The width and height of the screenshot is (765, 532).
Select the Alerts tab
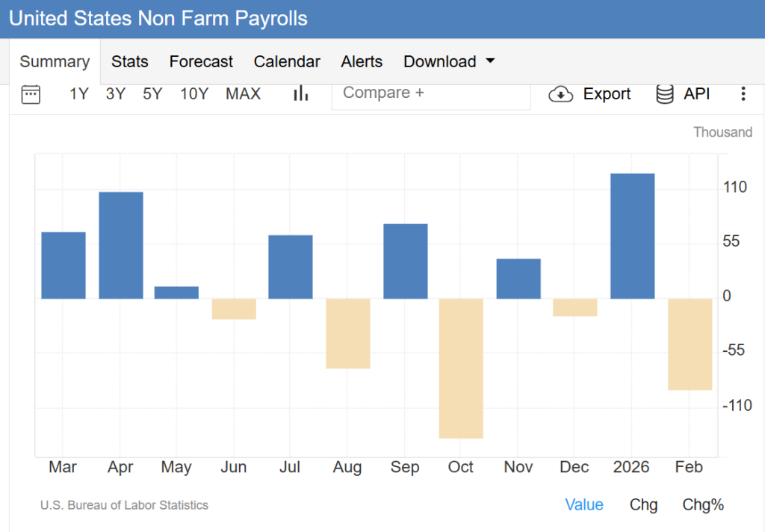pyautogui.click(x=362, y=62)
